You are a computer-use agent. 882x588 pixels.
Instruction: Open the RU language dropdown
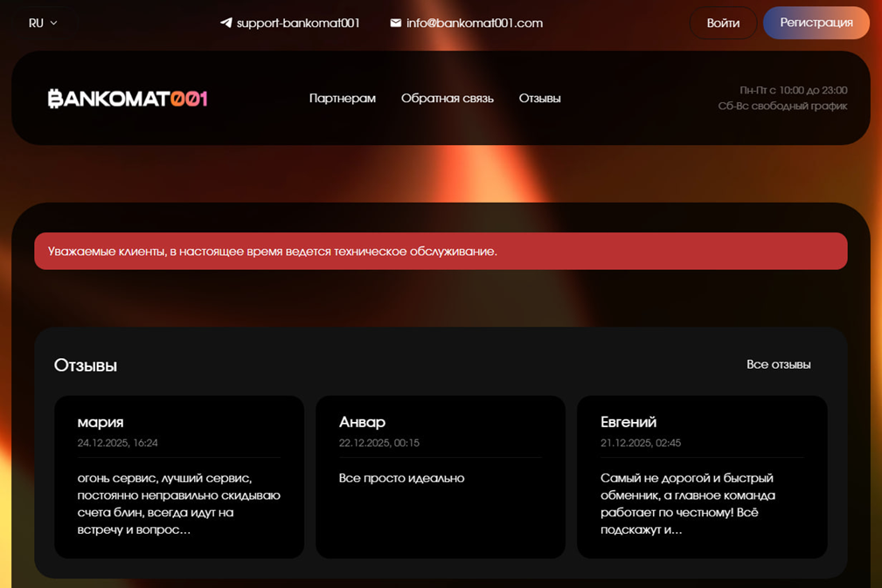42,23
